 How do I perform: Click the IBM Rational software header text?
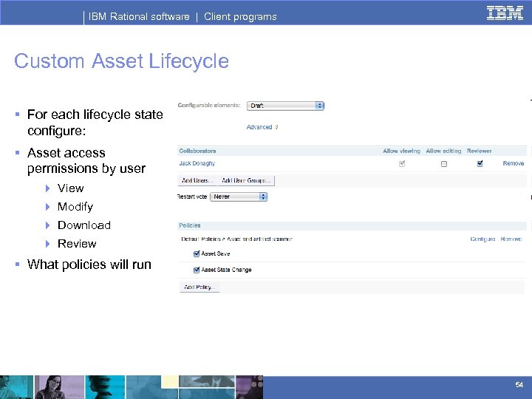coord(139,16)
